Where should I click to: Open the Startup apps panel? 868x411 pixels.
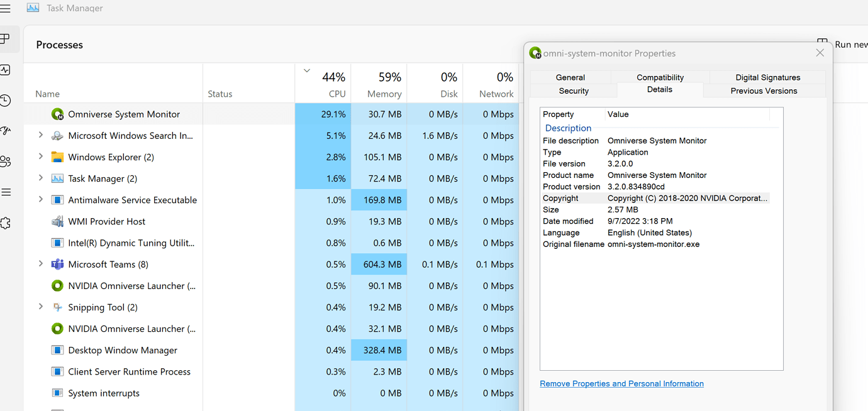pos(5,131)
